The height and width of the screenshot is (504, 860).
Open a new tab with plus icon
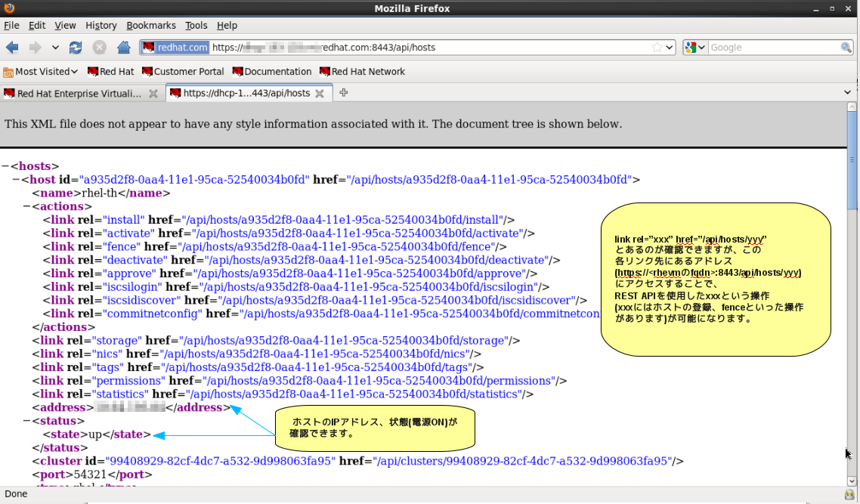coord(343,93)
